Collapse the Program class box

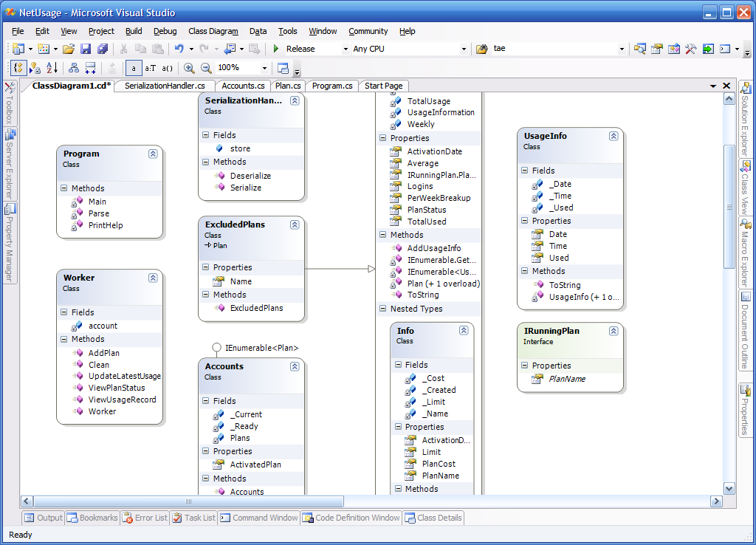click(153, 154)
